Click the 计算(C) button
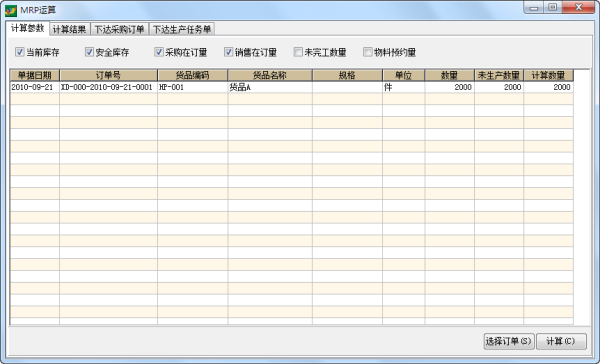Viewport: 600px width, 364px height. tap(561, 341)
